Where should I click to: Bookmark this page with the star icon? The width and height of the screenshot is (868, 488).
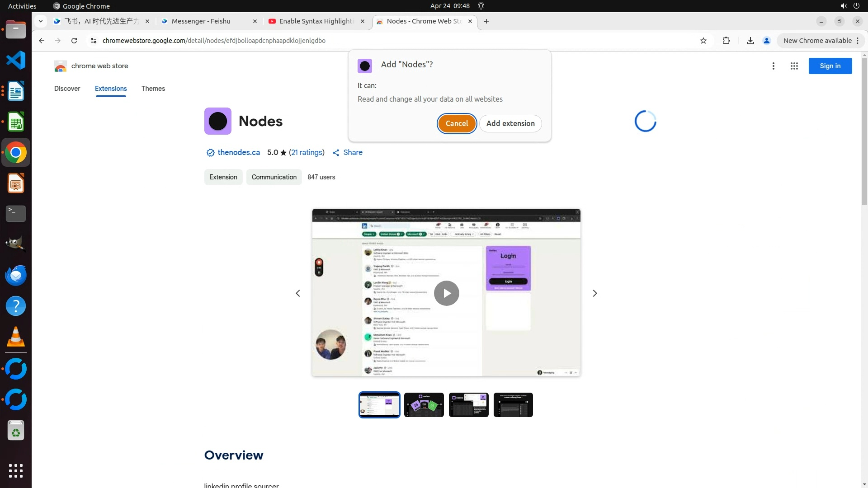tap(703, 41)
